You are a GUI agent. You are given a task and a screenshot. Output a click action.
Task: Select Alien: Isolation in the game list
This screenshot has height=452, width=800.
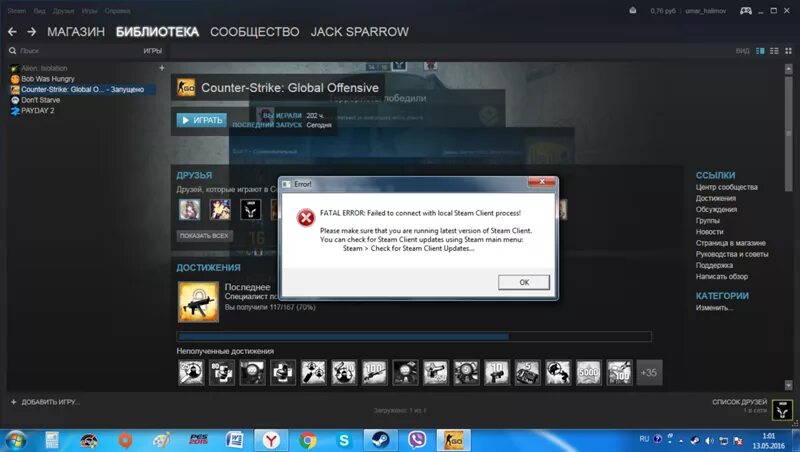coord(44,68)
